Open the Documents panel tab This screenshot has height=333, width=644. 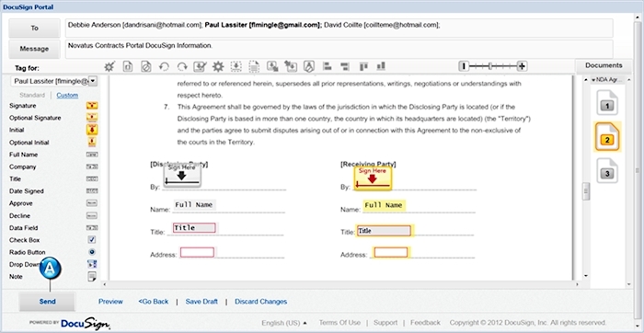[604, 65]
